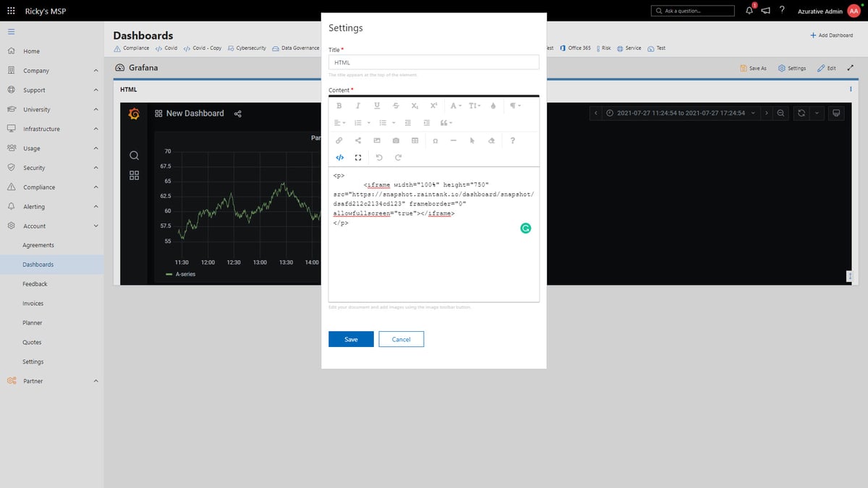Insert a special character with the omega icon
This screenshot has height=488, width=868.
[436, 140]
